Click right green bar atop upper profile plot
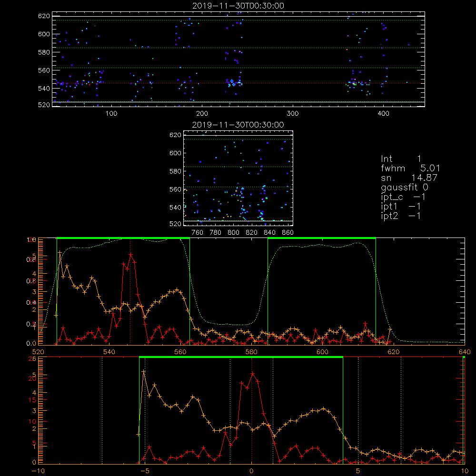The height and width of the screenshot is (476, 476). (322, 238)
